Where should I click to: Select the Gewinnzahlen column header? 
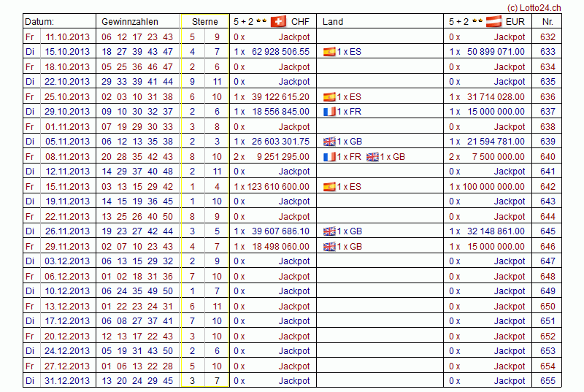point(129,22)
